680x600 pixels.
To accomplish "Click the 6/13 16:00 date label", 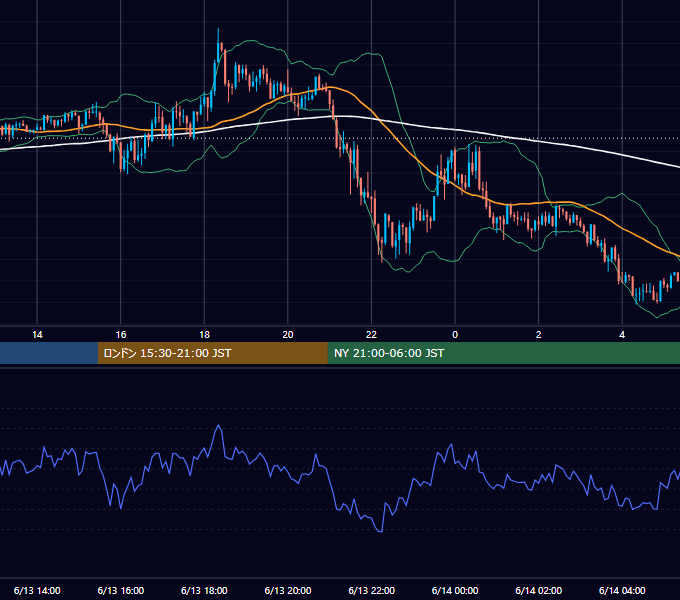I will (x=121, y=590).
